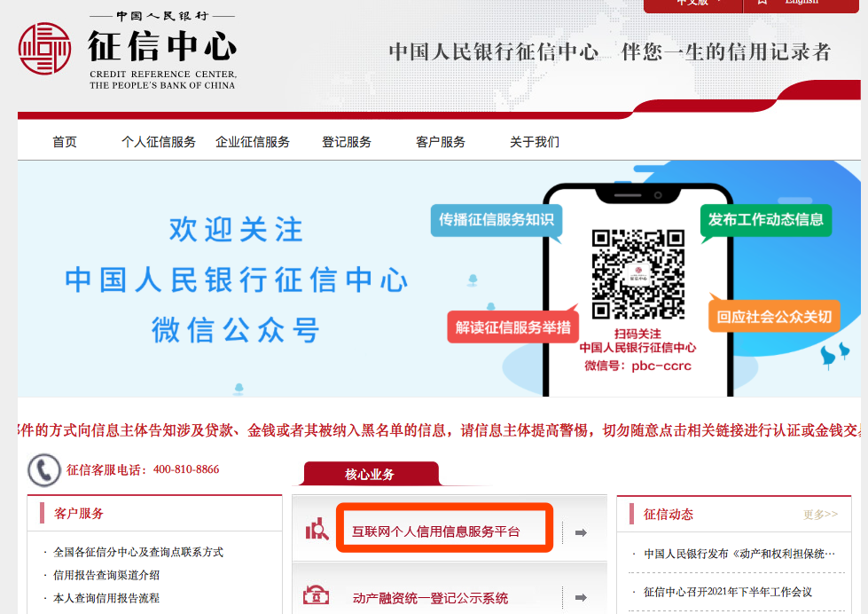
Task: Click the credit search icon beside 互联网个人信用信息服务平台
Action: (317, 529)
